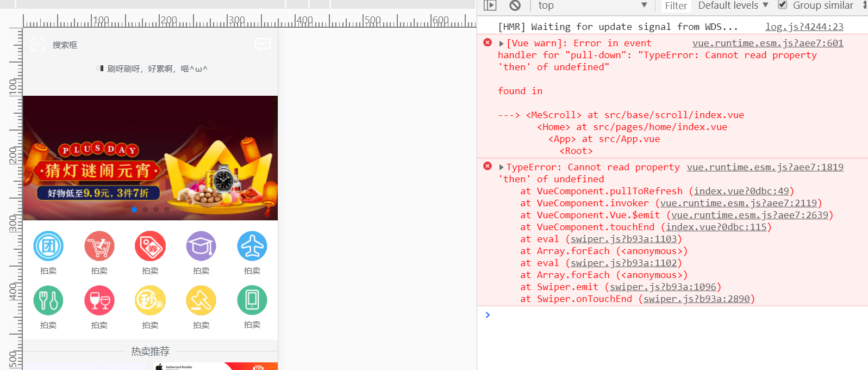This screenshot has height=370, width=868.
Task: Select the second banner pagination dot
Action: [x=145, y=209]
